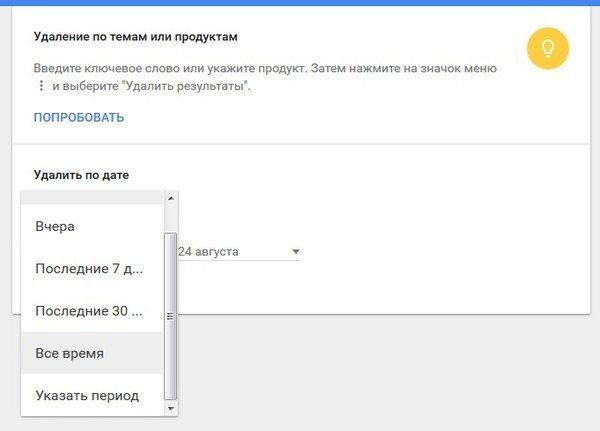
Task: Grab the dropdown list scrollbar thumb
Action: (x=170, y=315)
